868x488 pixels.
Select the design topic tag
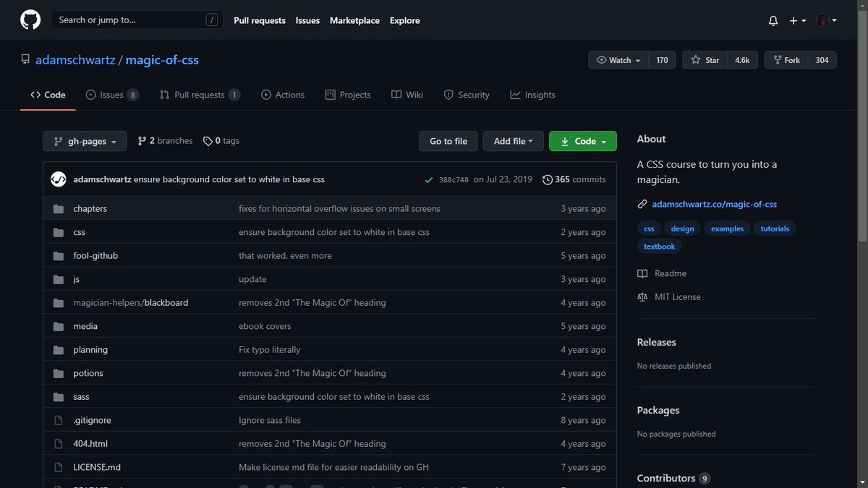[682, 228]
